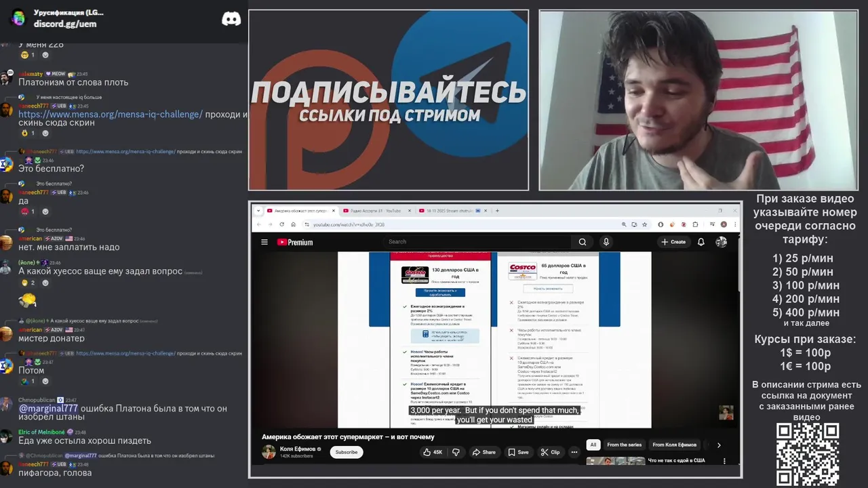Open a new browser tab with plus
This screenshot has width=868, height=488.
point(497,211)
